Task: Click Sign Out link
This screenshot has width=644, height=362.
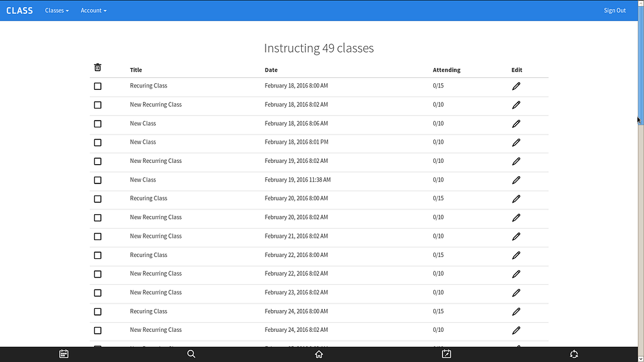Action: point(614,10)
